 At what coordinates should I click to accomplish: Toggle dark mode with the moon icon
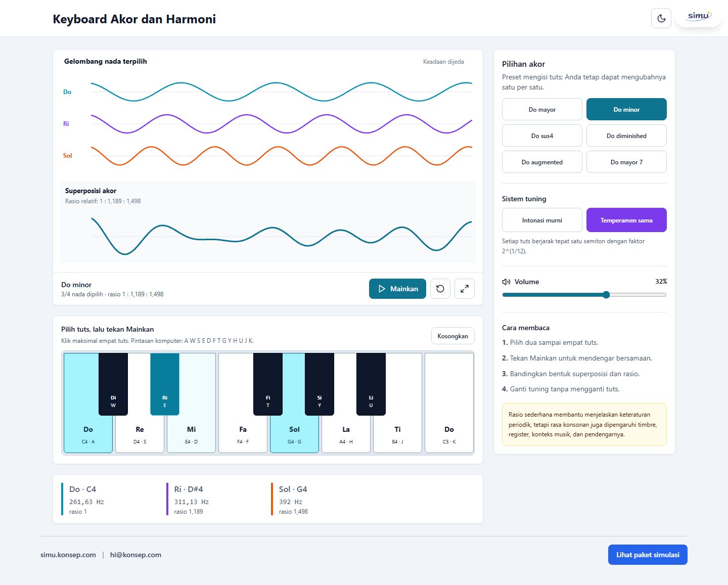[661, 19]
